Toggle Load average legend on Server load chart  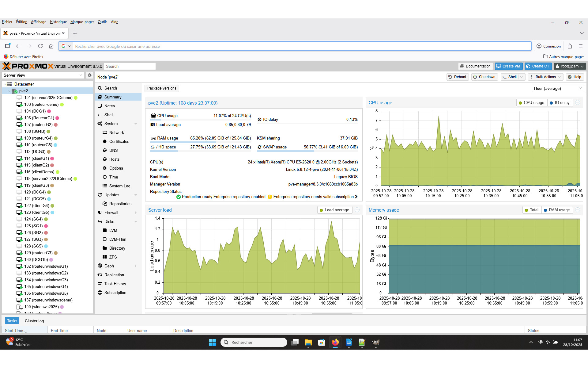[x=334, y=210]
